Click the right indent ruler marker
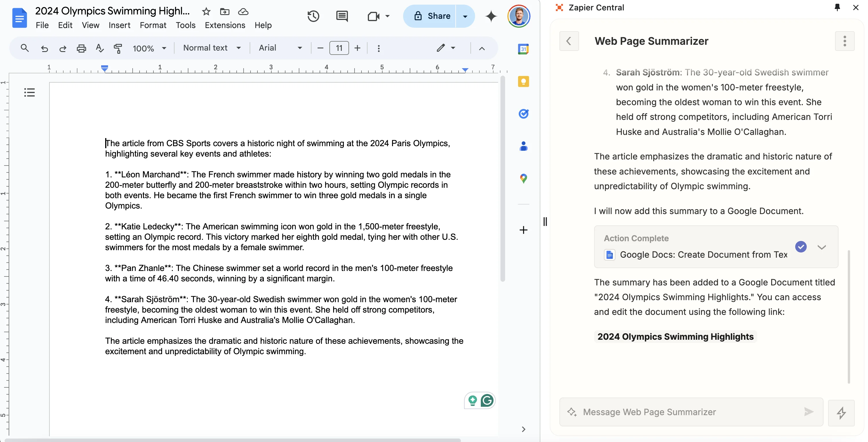 pyautogui.click(x=465, y=70)
